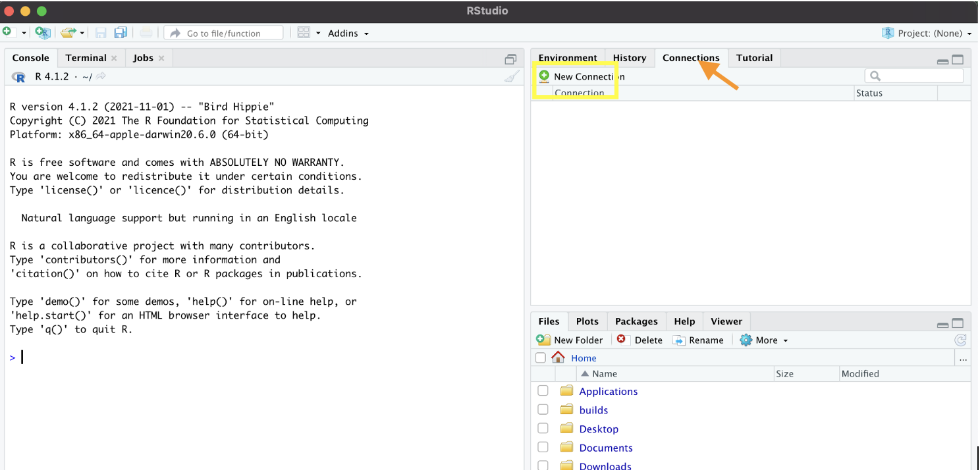Maximize the Console pane
Viewport: 980px width, 474px height.
[x=510, y=59]
